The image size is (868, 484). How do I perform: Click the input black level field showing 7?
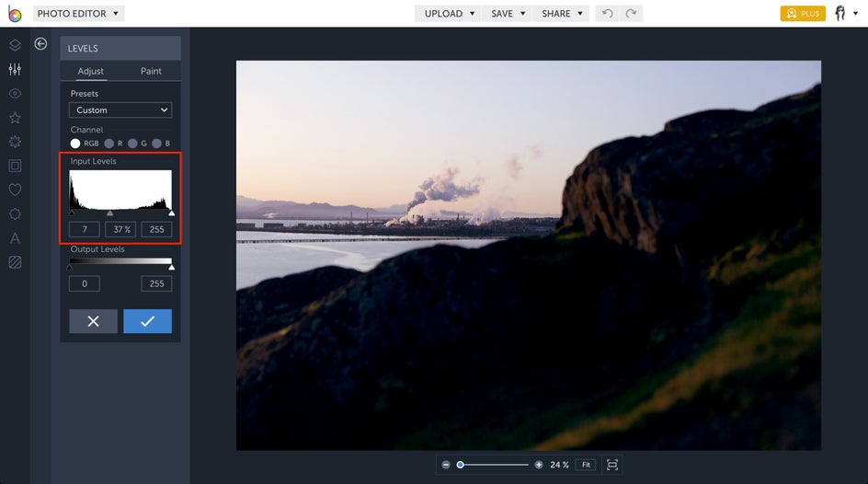(x=85, y=229)
